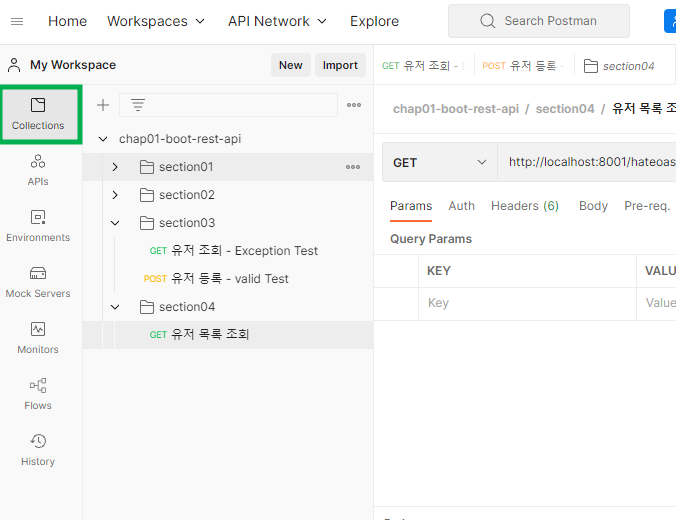Click the query param Key field
The image size is (676, 520).
[527, 304]
